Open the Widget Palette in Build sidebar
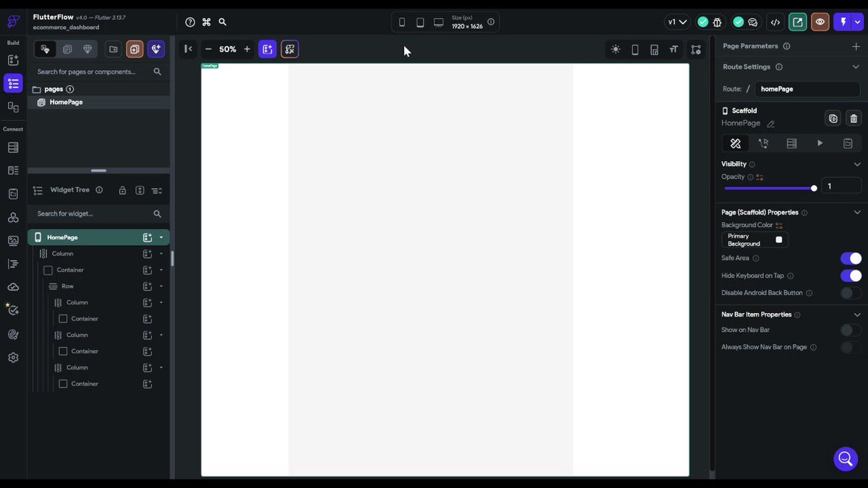 click(x=13, y=60)
